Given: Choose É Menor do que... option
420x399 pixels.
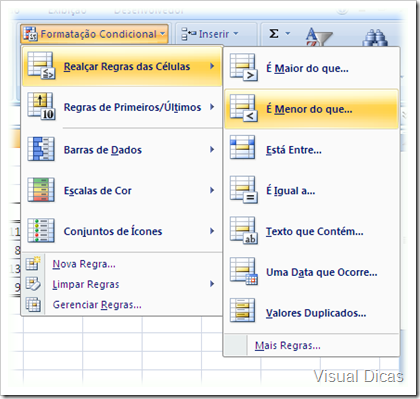Looking at the screenshot, I should pos(309,109).
